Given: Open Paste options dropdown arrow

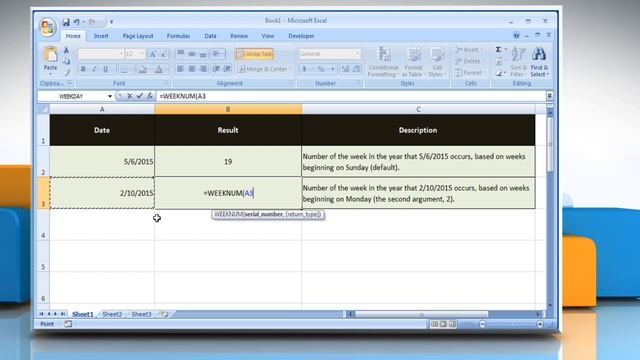Looking at the screenshot, I should [51, 73].
